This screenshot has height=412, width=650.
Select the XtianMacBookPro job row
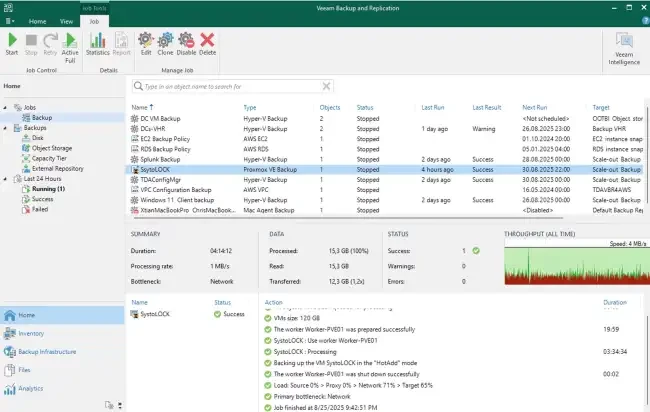385,210
